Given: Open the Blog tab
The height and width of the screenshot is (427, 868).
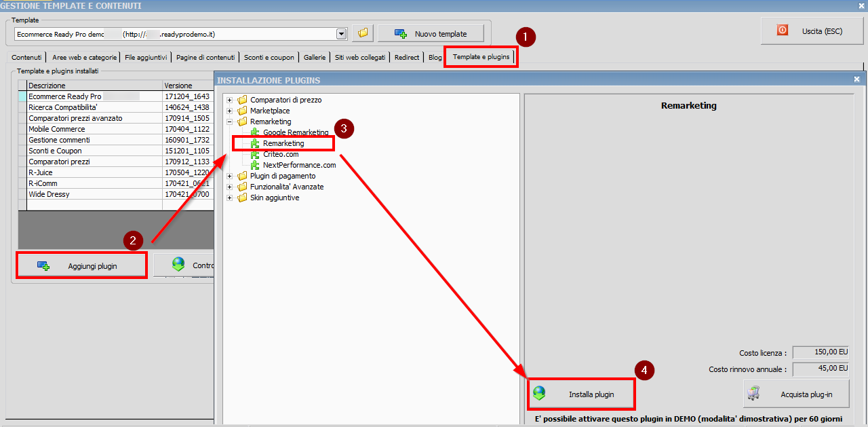Looking at the screenshot, I should tap(435, 58).
